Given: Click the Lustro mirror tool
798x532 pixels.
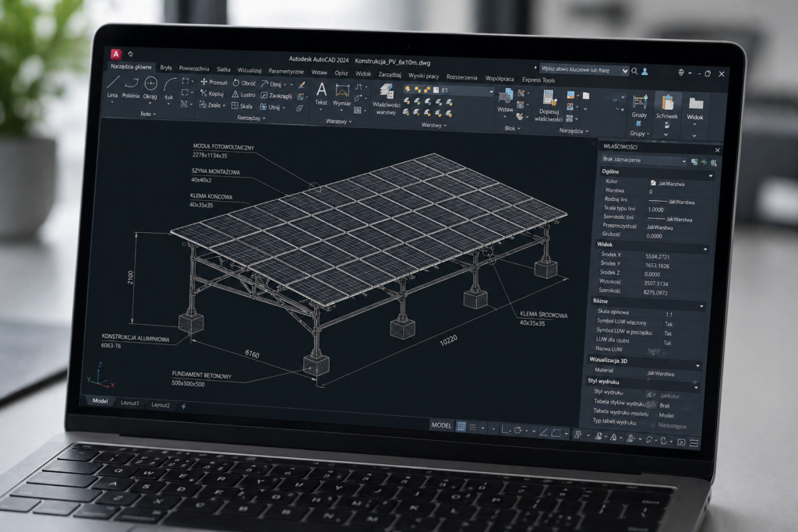Looking at the screenshot, I should point(244,94).
